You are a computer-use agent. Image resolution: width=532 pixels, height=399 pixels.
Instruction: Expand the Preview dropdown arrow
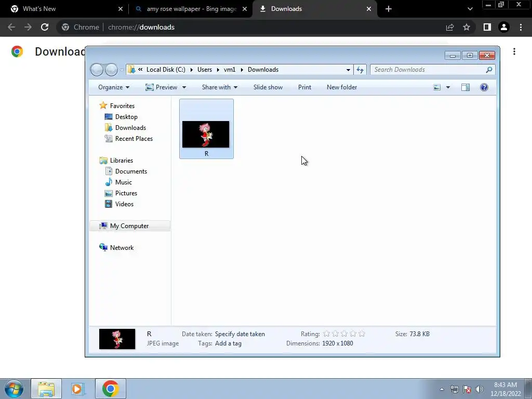point(184,87)
